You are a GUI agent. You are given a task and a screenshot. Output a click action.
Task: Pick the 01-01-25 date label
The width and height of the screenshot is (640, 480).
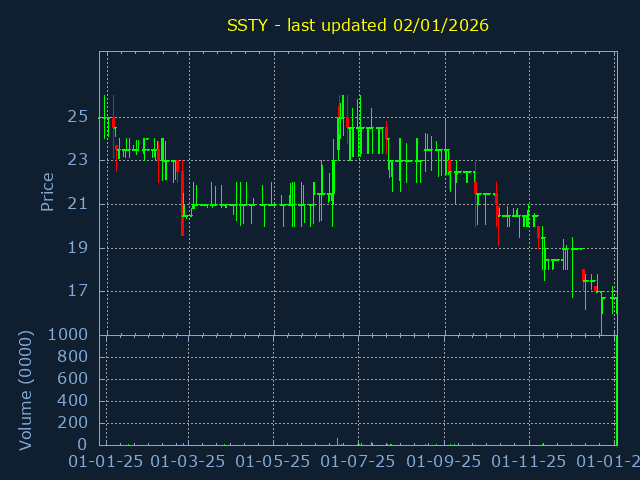[104, 462]
